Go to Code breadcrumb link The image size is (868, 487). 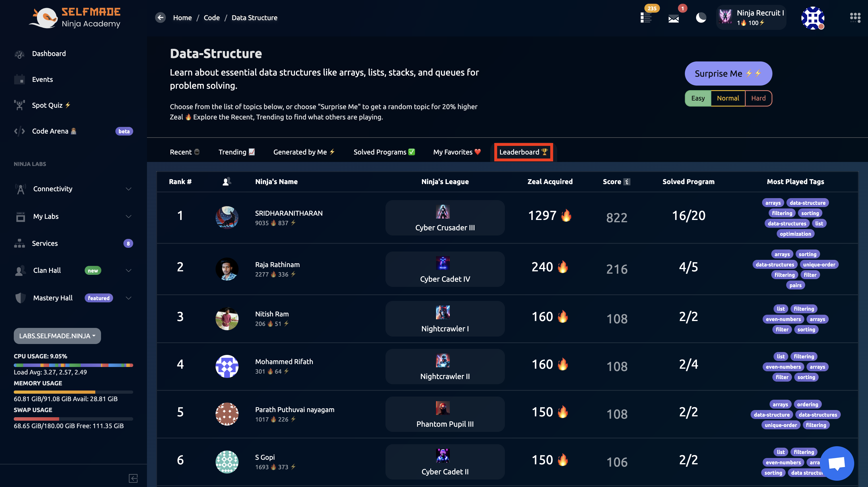point(211,18)
